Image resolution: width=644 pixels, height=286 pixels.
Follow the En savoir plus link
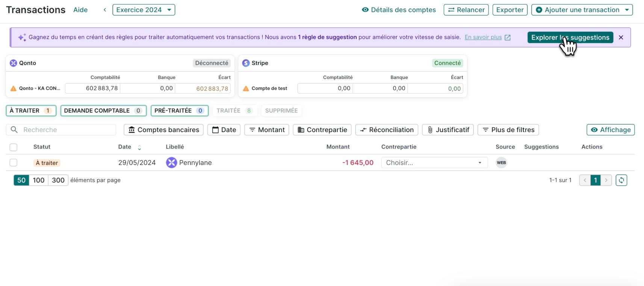[483, 37]
